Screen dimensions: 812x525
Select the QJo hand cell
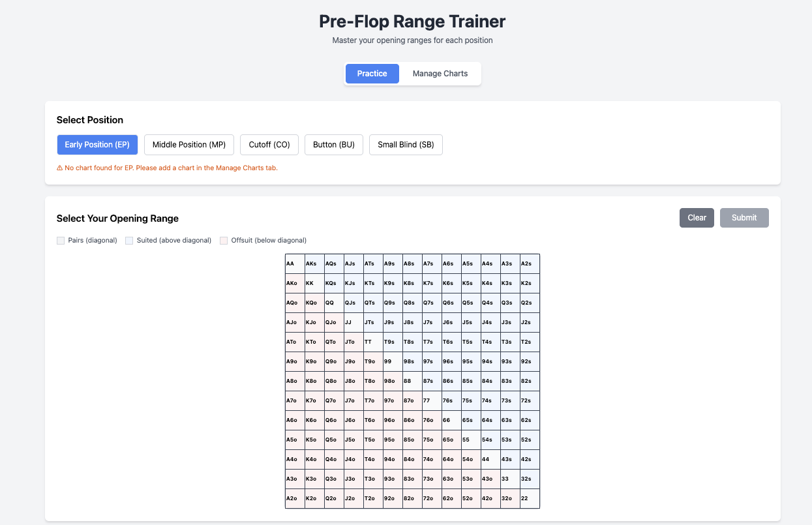pyautogui.click(x=335, y=323)
